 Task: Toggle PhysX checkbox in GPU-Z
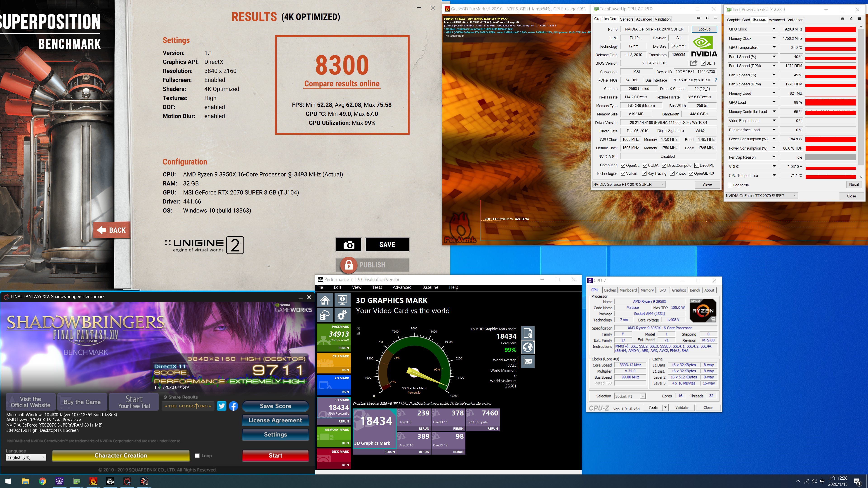(x=672, y=174)
